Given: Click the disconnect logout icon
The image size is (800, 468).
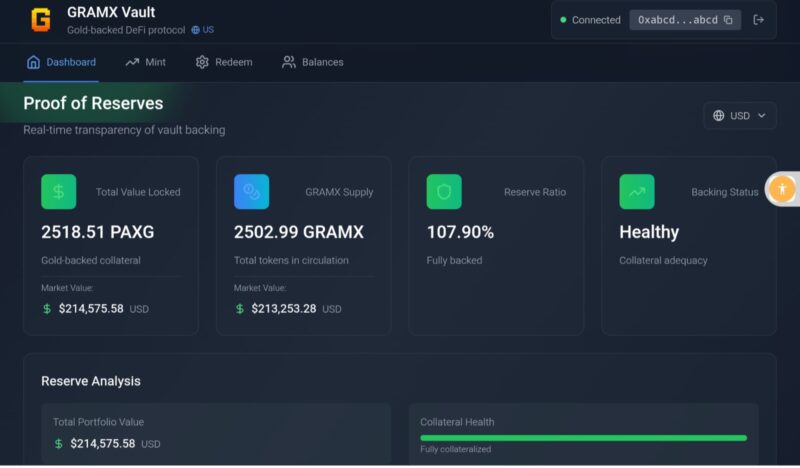Looking at the screenshot, I should coord(759,20).
